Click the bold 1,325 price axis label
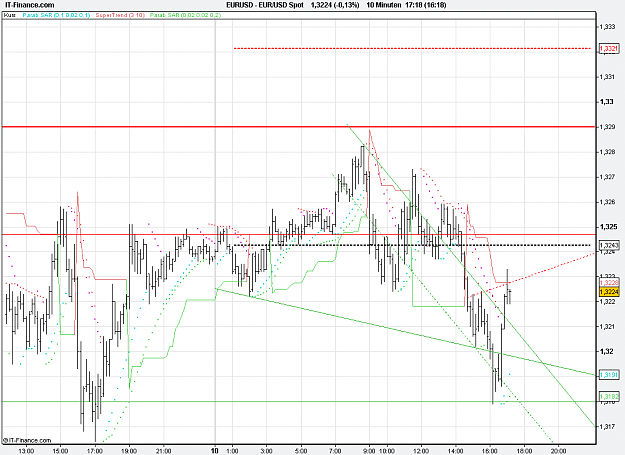This screenshot has width=625, height=455. tap(608, 227)
